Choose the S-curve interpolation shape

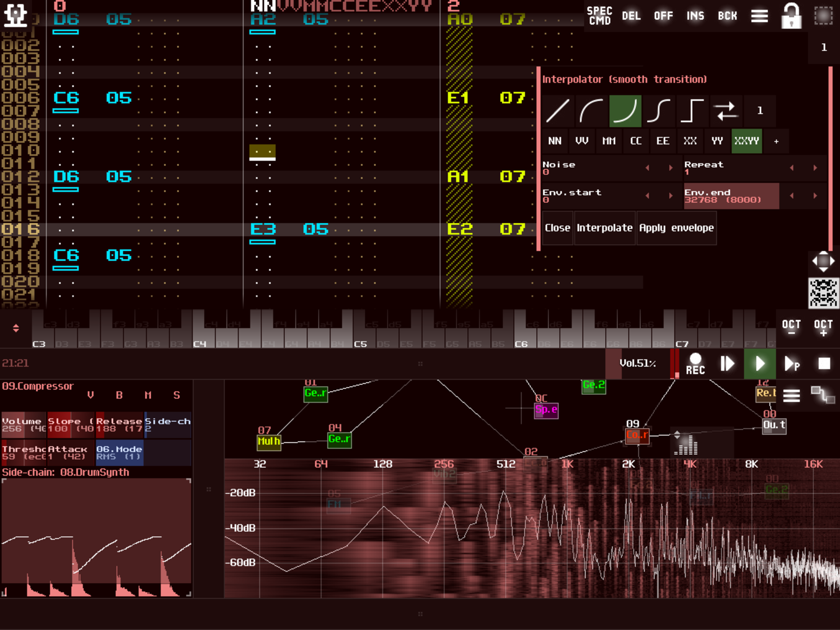(659, 111)
